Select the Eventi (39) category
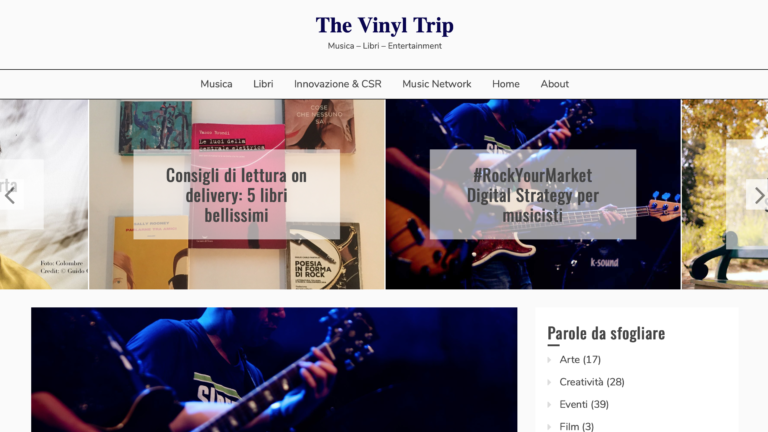This screenshot has height=432, width=768. [584, 405]
